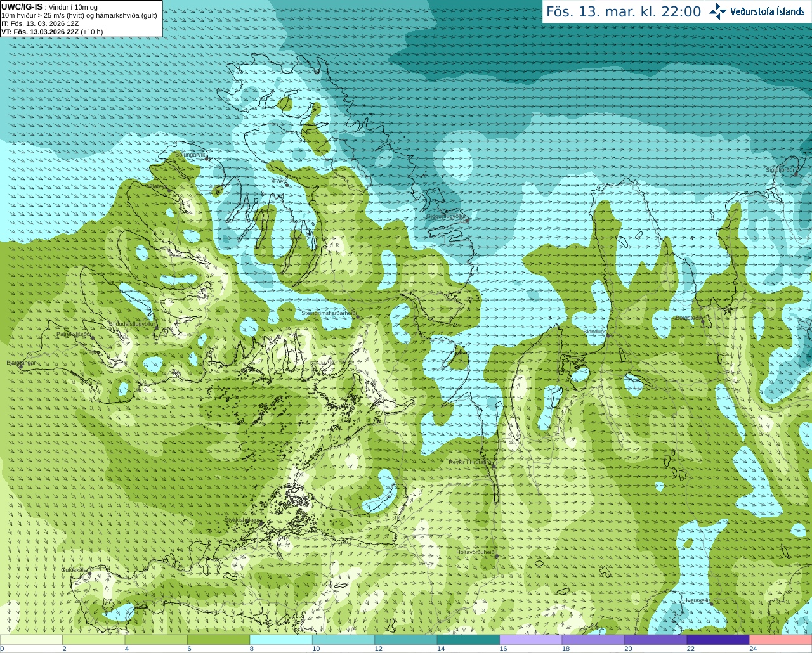Select the 16–18 m/s lavender legend swatch
812x653 pixels.
click(531, 640)
